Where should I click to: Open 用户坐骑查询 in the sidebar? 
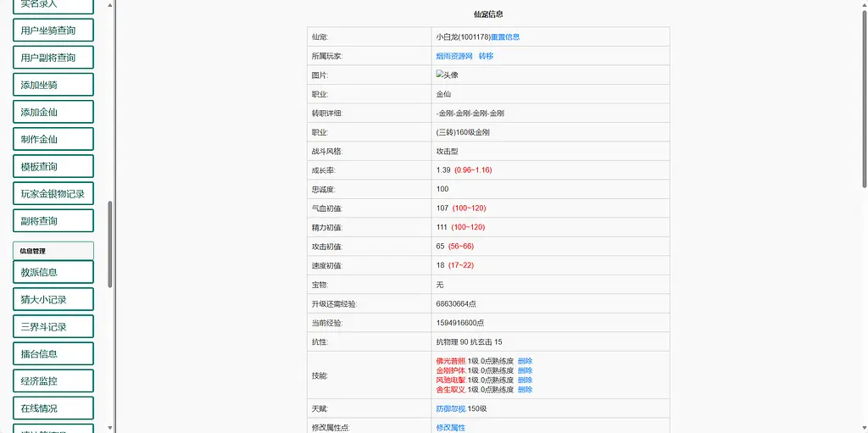pyautogui.click(x=53, y=31)
